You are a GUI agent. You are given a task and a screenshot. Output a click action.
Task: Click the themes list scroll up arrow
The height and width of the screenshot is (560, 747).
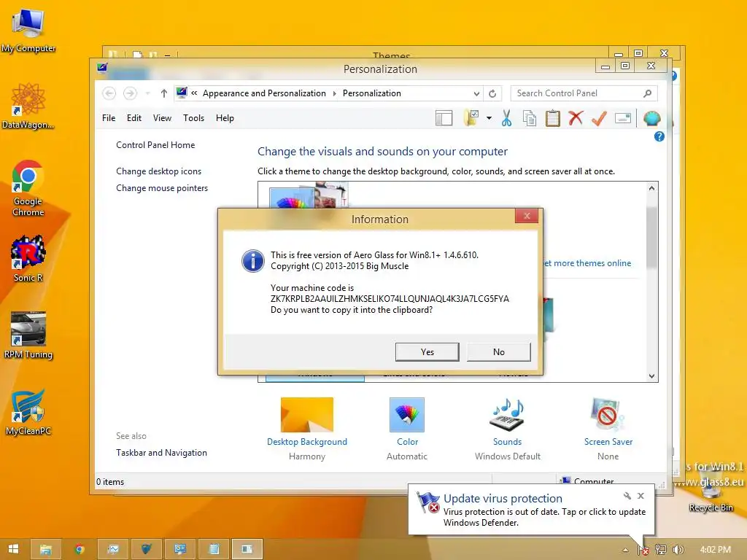tap(651, 188)
